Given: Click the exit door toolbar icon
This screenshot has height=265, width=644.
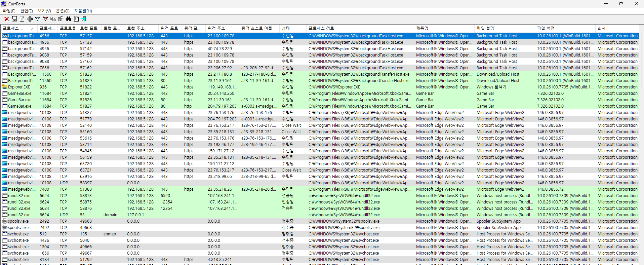Looking at the screenshot, I should coord(84,19).
